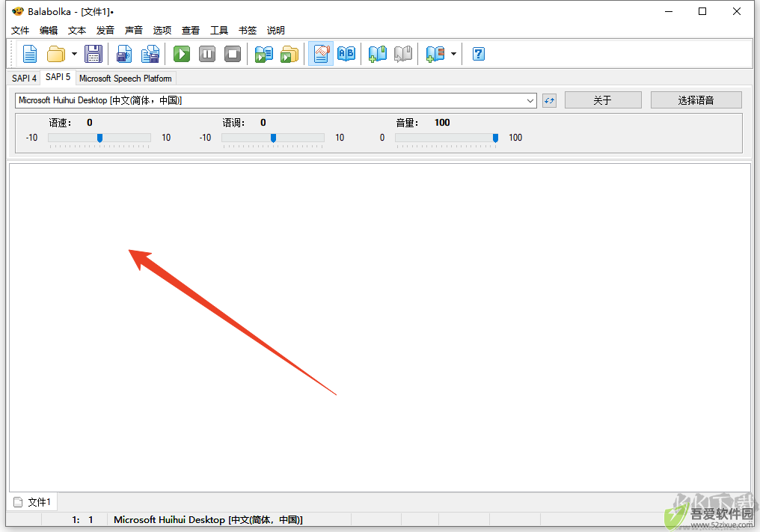Click inside the empty text editing area

(379, 328)
